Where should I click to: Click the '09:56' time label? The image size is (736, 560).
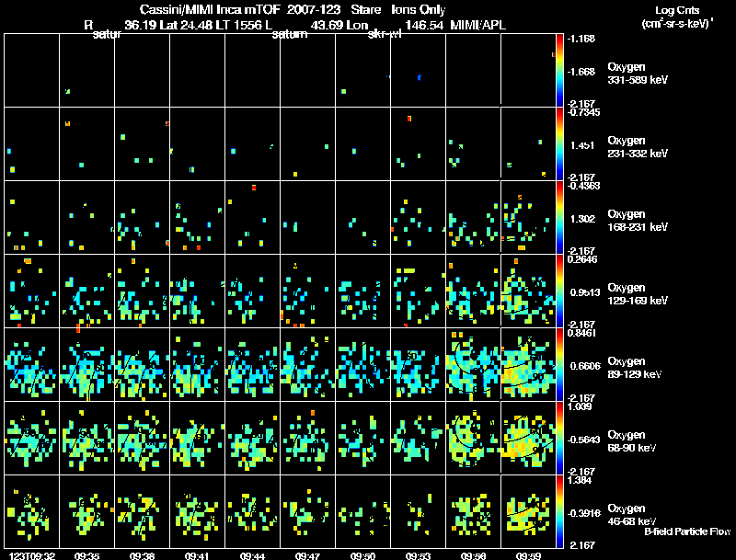473,555
